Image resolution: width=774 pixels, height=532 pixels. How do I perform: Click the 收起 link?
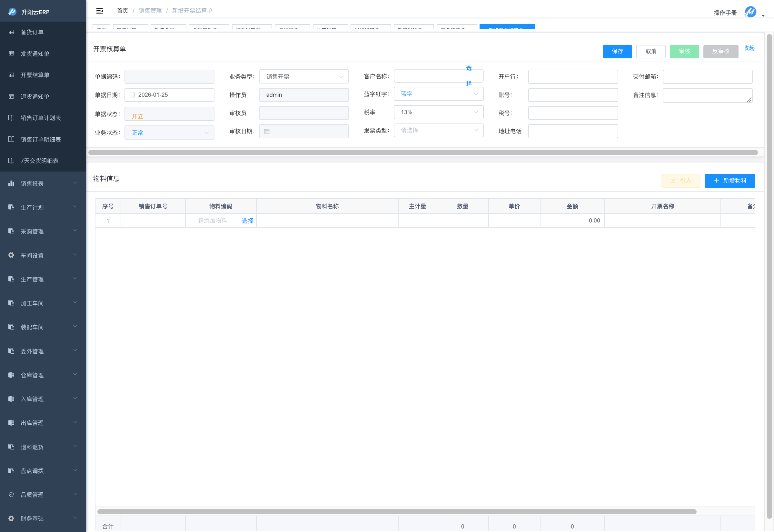click(749, 48)
